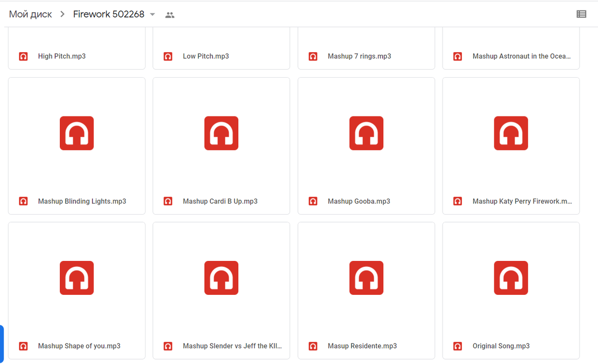Image resolution: width=598 pixels, height=364 pixels.
Task: Select the Mashup Shape of you.mp3 file name
Action: click(x=79, y=346)
